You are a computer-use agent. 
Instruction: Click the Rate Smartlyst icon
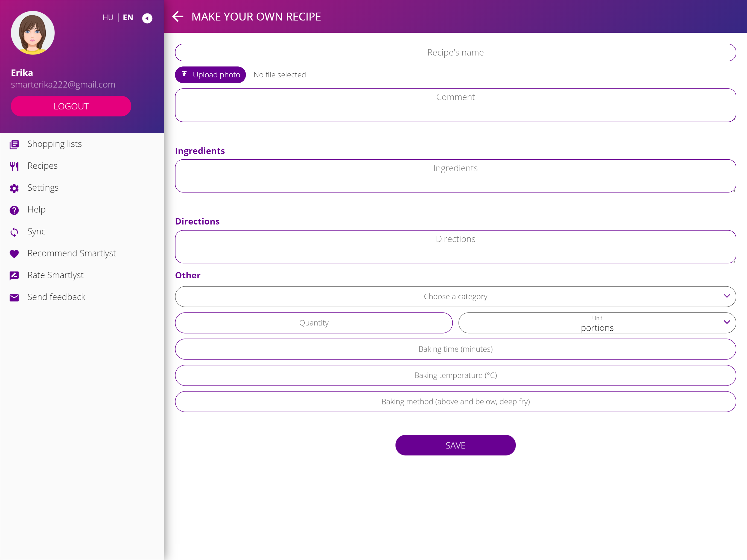click(x=14, y=276)
